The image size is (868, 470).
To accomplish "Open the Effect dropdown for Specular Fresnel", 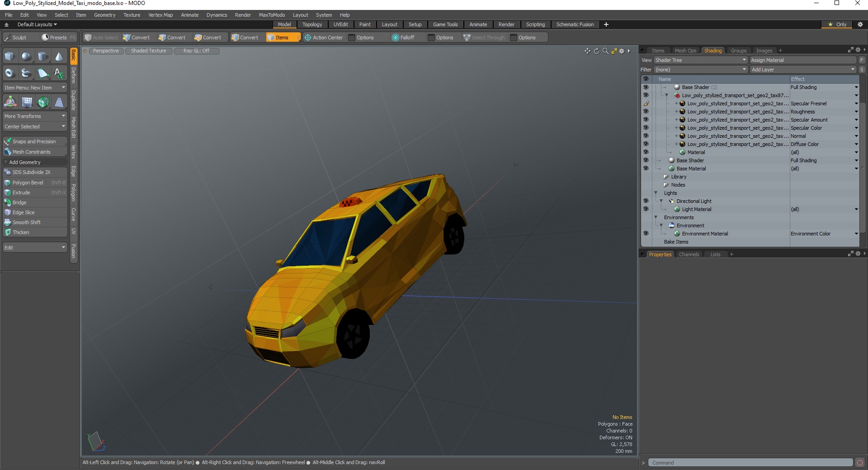I will (856, 103).
